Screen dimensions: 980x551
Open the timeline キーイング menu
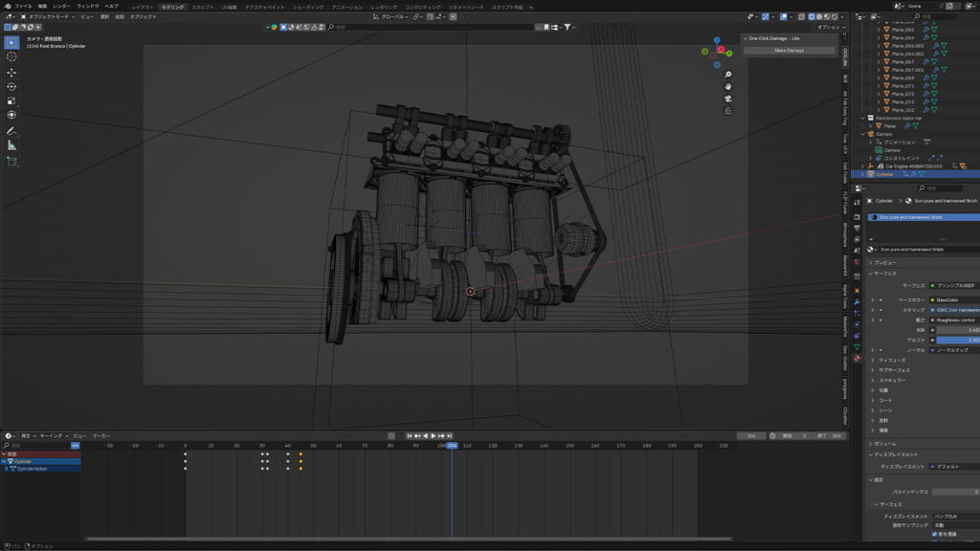pos(54,436)
